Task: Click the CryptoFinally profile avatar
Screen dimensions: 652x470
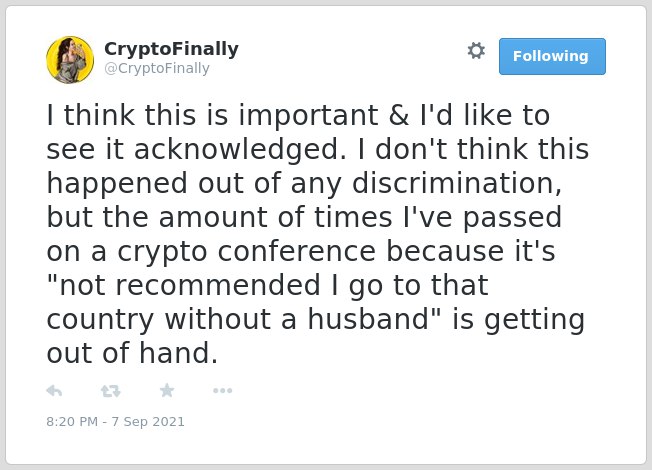Action: coord(70,60)
